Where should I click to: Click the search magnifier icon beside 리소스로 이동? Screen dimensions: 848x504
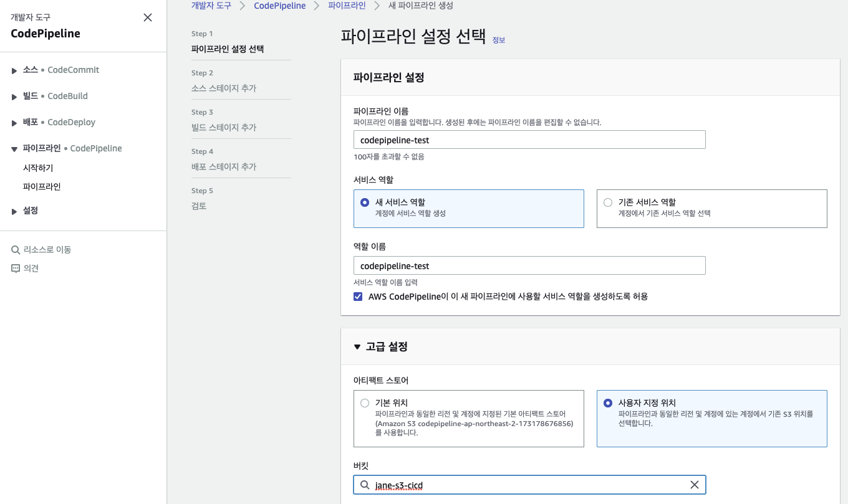pos(16,250)
